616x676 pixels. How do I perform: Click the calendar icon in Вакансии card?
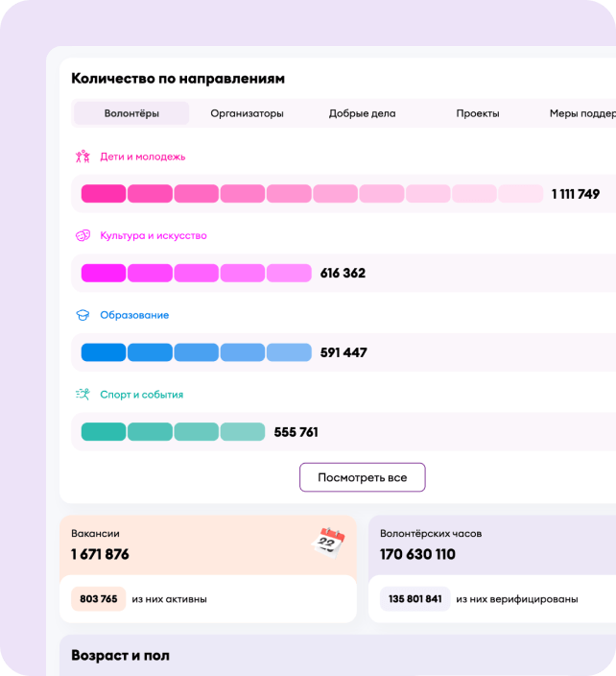pyautogui.click(x=331, y=542)
